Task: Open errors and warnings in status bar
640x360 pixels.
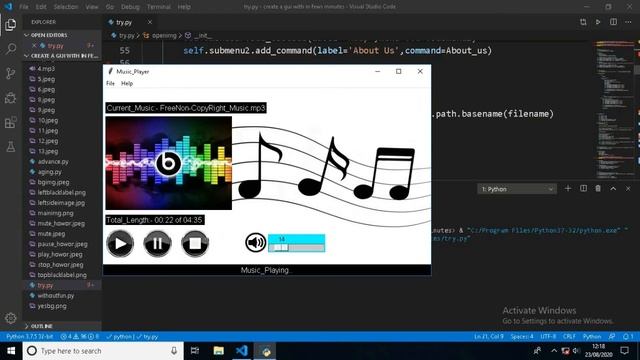Action: click(80, 337)
